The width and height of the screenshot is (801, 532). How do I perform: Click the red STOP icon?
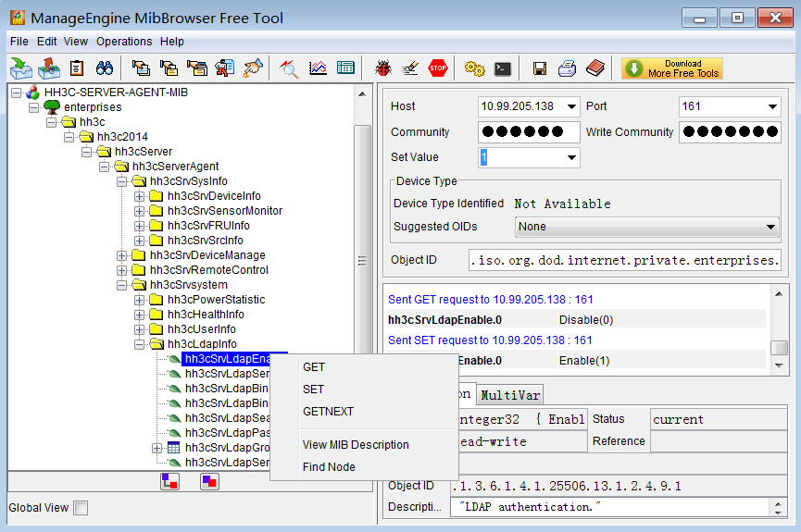pyautogui.click(x=438, y=68)
